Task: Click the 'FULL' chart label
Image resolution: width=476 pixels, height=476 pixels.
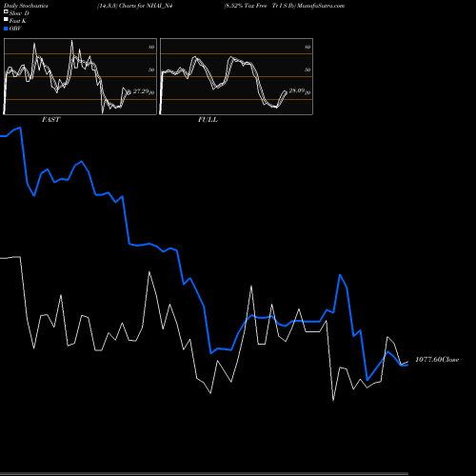Action: click(208, 120)
